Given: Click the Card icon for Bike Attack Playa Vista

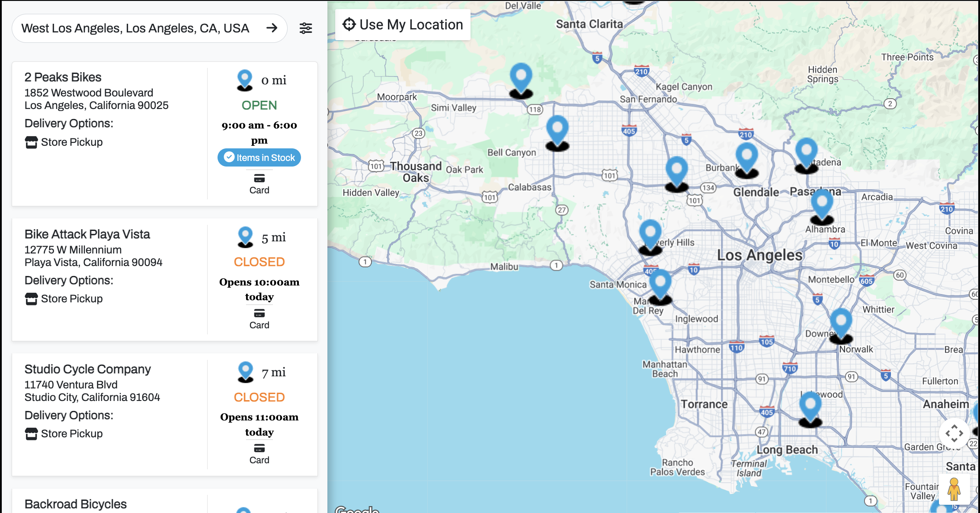Looking at the screenshot, I should coord(259,314).
